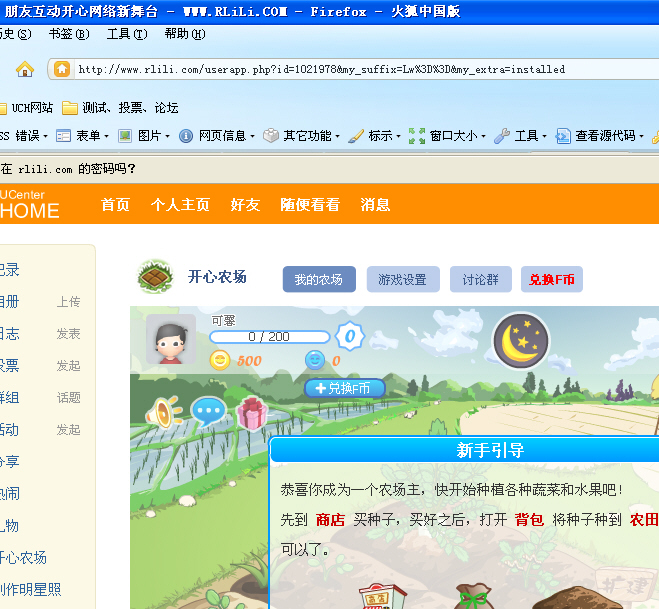This screenshot has height=609, width=659.
Task: Click the 图片 images toolbar icon
Action: [x=125, y=136]
